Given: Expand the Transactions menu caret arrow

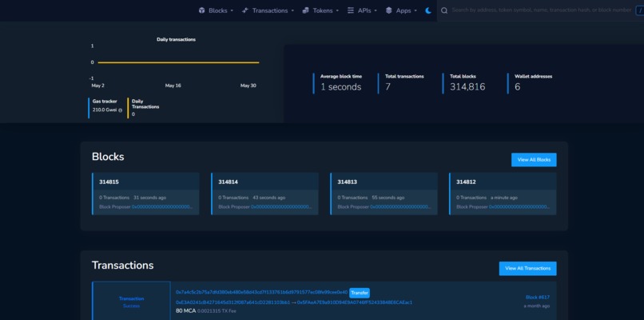Looking at the screenshot, I should click(292, 11).
